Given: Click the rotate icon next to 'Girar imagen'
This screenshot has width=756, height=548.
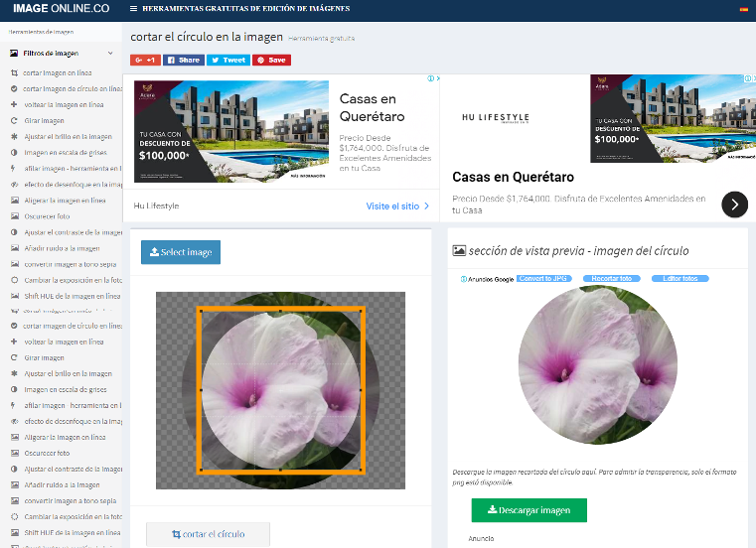Looking at the screenshot, I should point(13,120).
